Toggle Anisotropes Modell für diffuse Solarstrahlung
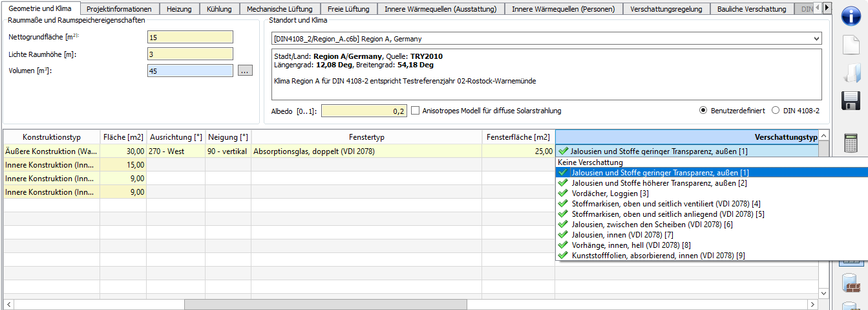This screenshot has height=310, width=868. pyautogui.click(x=416, y=111)
